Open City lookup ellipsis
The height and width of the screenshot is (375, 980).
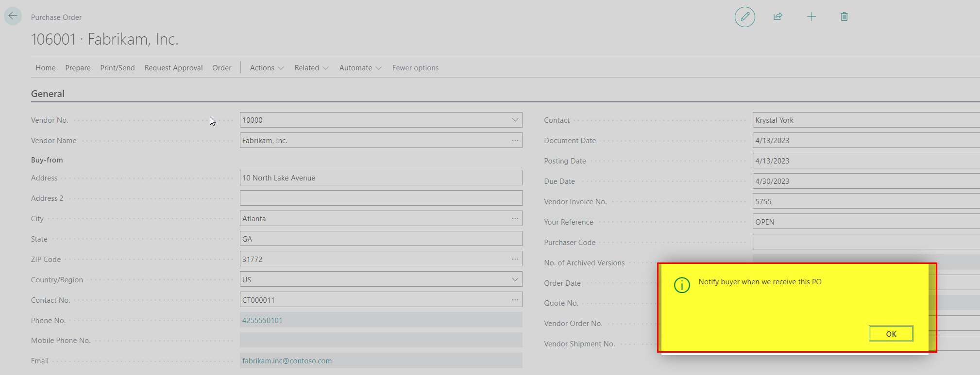[x=515, y=218]
